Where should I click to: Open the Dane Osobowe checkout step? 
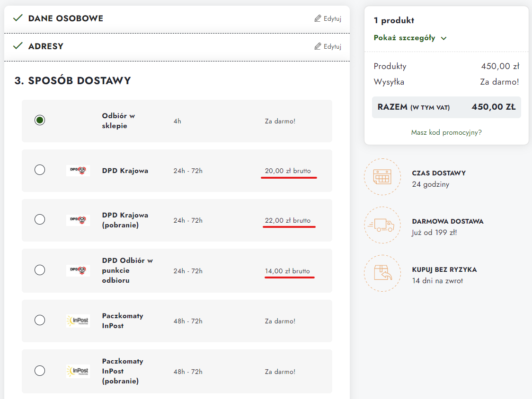click(65, 18)
